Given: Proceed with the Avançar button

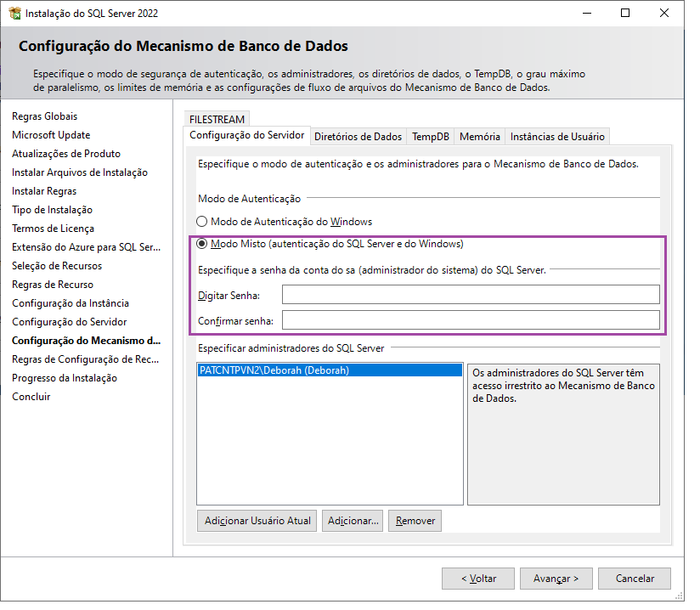Looking at the screenshot, I should click(556, 579).
